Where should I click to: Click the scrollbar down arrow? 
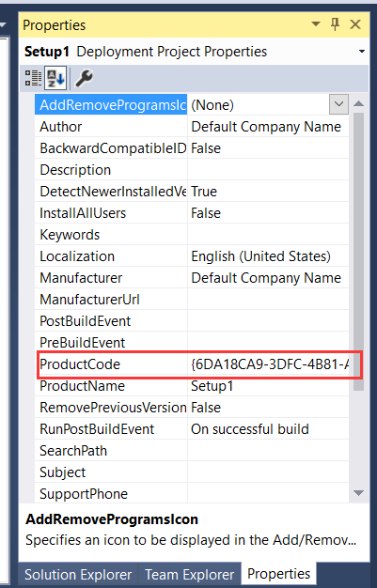pos(358,493)
